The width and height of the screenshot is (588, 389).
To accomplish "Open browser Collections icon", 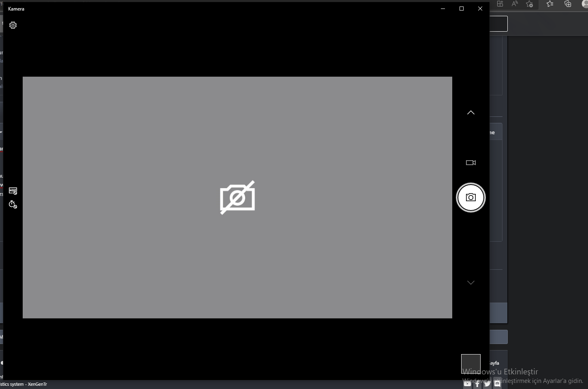I will coord(568,4).
